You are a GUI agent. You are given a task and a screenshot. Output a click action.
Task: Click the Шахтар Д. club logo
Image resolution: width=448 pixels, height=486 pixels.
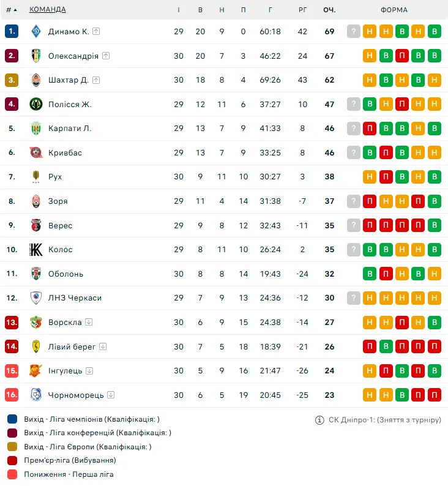[36, 80]
